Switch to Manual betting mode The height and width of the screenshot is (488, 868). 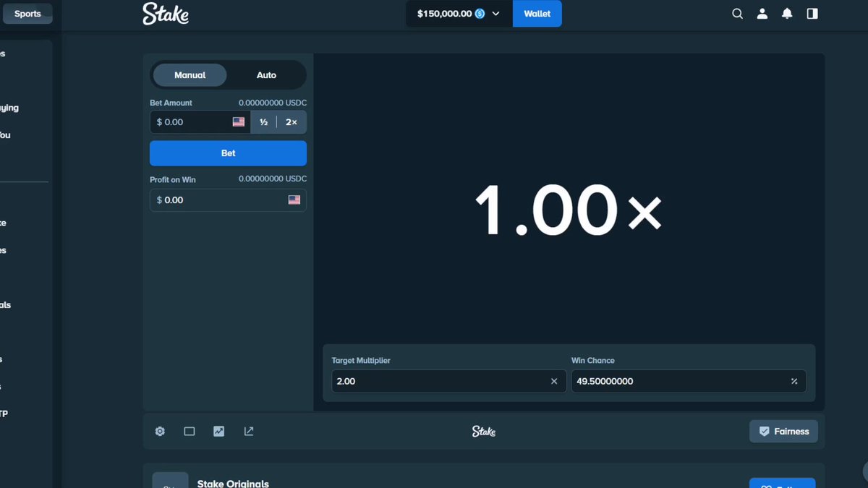190,75
